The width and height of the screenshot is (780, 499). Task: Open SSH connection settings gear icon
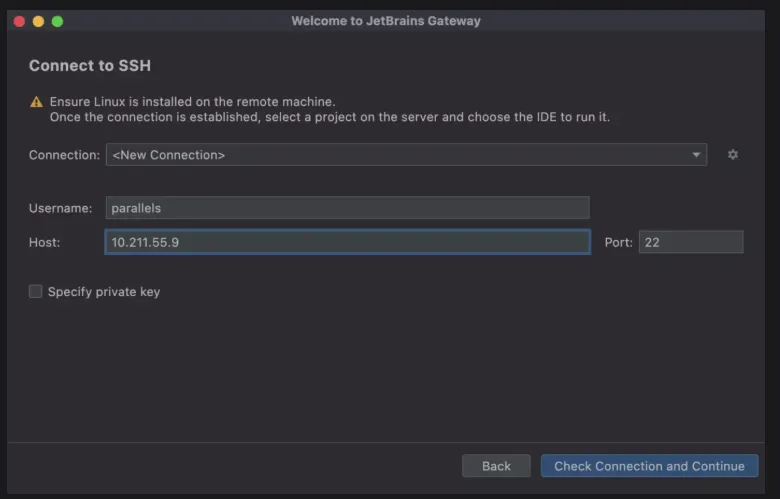tap(732, 155)
